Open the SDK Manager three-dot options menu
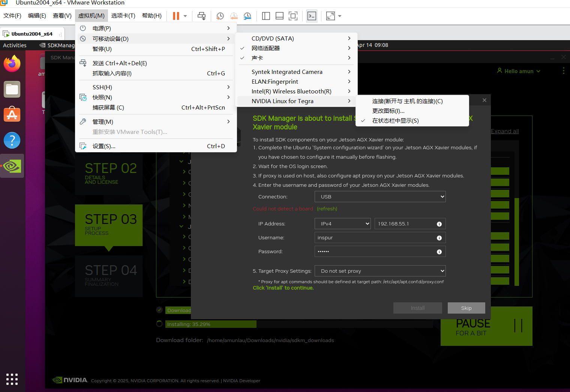Viewport: 570px width, 392px height. point(564,71)
